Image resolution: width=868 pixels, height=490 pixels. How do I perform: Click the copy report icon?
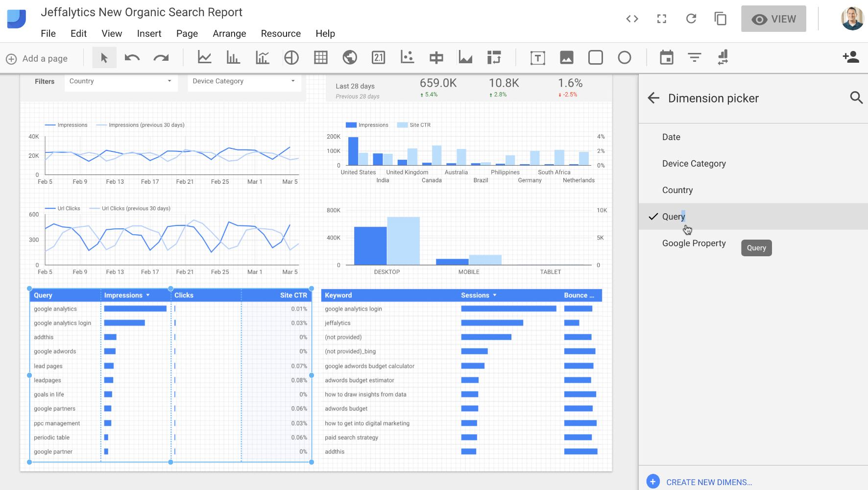pyautogui.click(x=721, y=19)
